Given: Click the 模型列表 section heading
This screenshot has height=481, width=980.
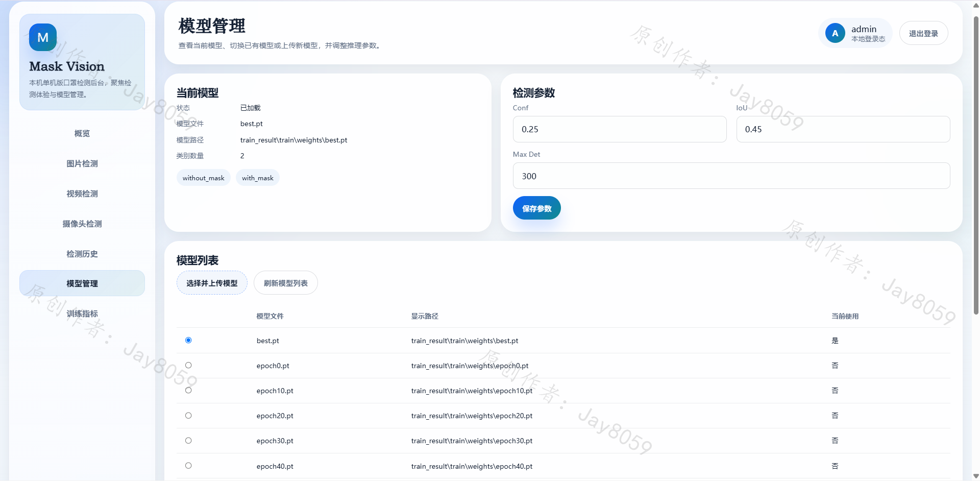Looking at the screenshot, I should (198, 260).
